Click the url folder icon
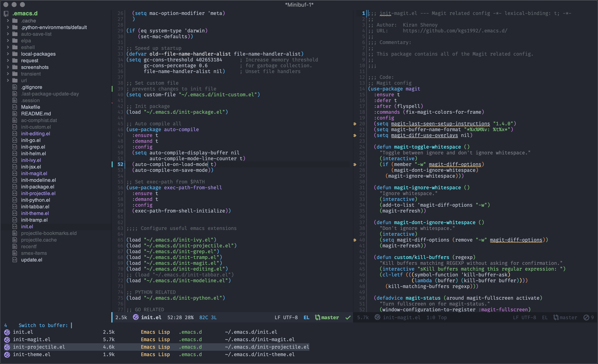Image resolution: width=598 pixels, height=364 pixels. click(x=15, y=80)
